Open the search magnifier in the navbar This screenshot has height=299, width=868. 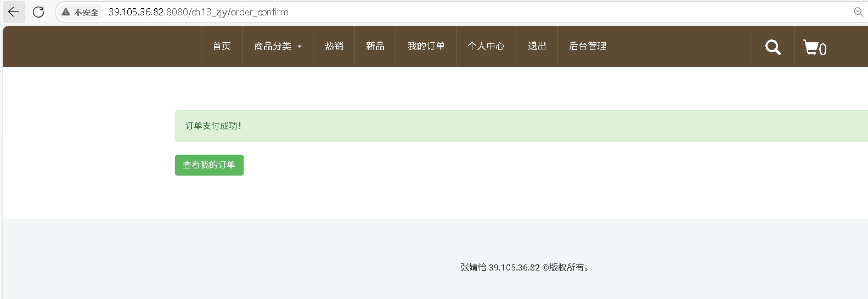tap(773, 47)
